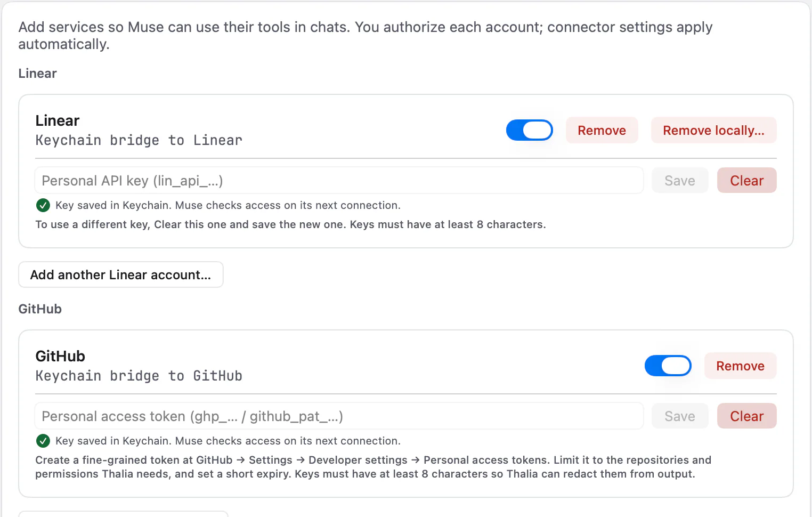
Task: Click 'Keychain bridge to GitHub' subtitle
Action: tap(139, 376)
